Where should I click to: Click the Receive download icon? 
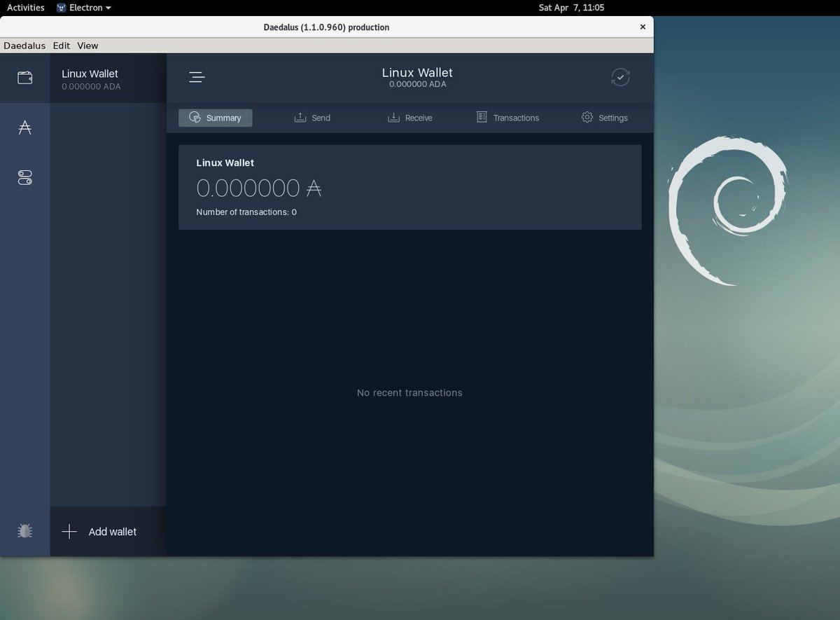(393, 117)
